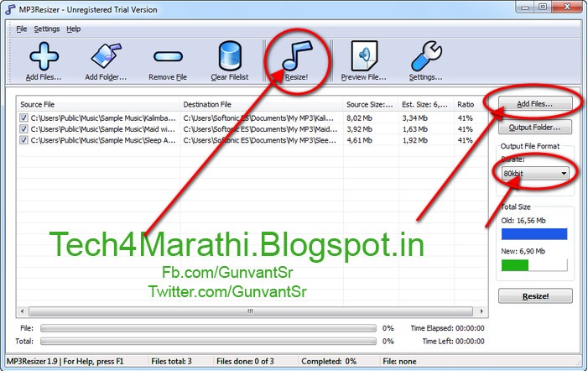Click the Resize! button in side panel
The height and width of the screenshot is (371, 588).
[x=535, y=296]
